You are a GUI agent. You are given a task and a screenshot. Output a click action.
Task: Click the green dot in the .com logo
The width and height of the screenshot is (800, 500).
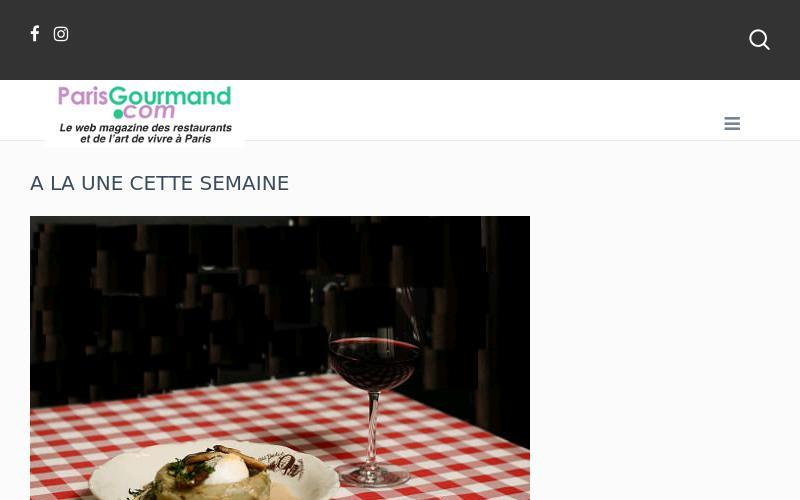coord(118,113)
